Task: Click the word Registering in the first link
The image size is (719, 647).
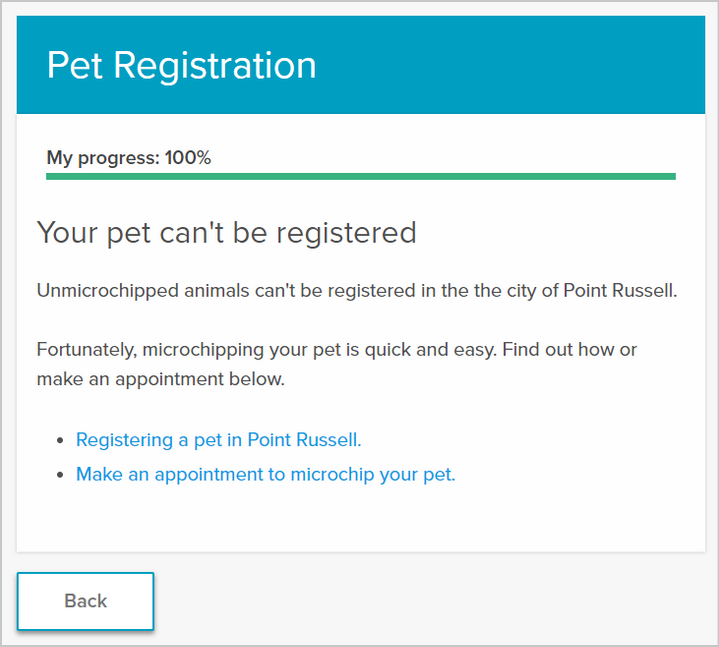Action: (124, 439)
